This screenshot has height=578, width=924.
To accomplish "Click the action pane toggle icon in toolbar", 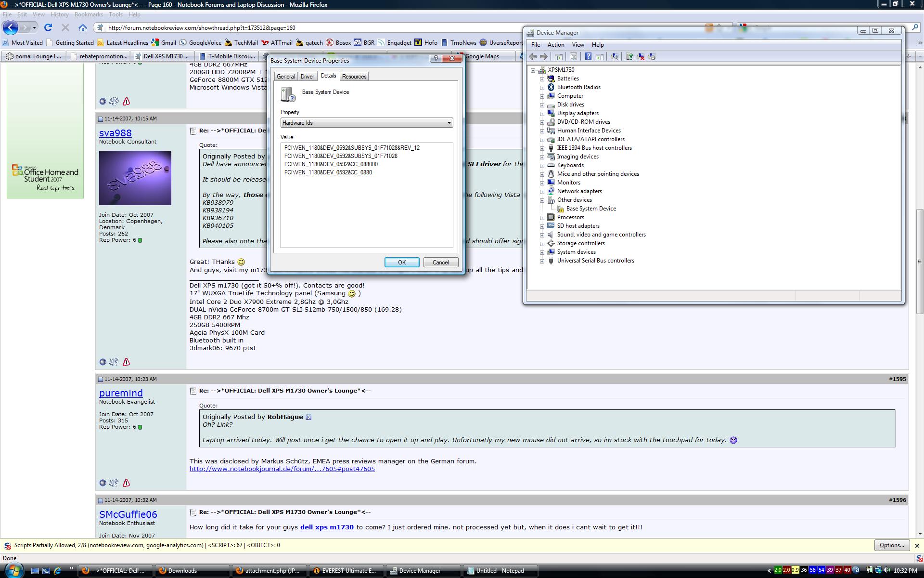I will point(600,57).
